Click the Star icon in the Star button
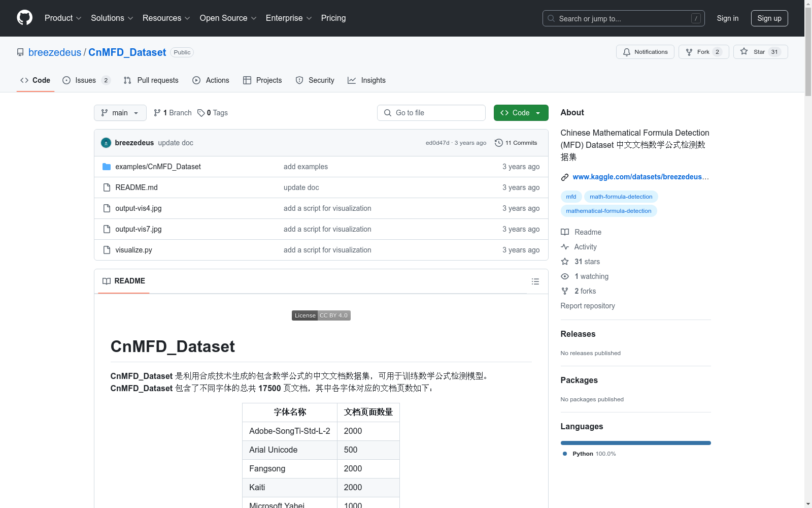The image size is (812, 508). pos(744,51)
